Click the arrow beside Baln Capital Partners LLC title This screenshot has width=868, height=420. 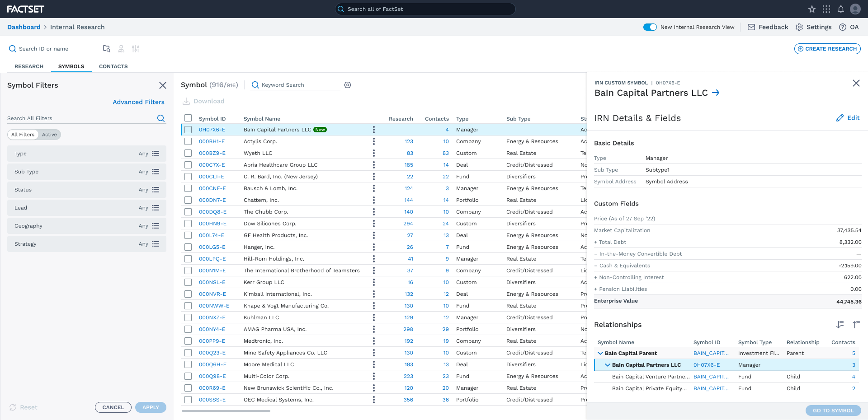pos(716,93)
